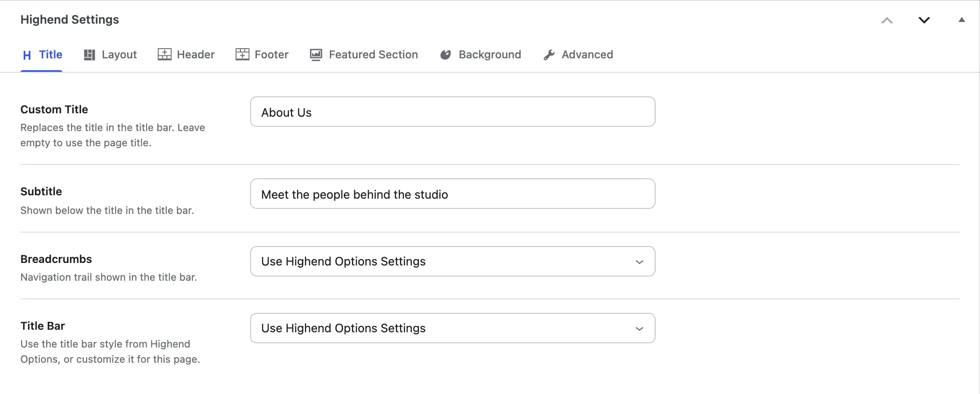980x394 pixels.
Task: Click 'Replaces the title in the title bar' description
Action: coord(113,135)
